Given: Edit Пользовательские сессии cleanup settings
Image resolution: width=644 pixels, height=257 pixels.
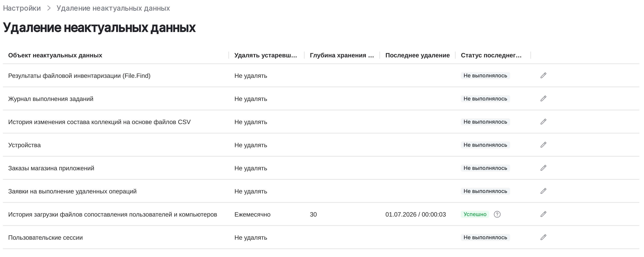Looking at the screenshot, I should pyautogui.click(x=543, y=237).
